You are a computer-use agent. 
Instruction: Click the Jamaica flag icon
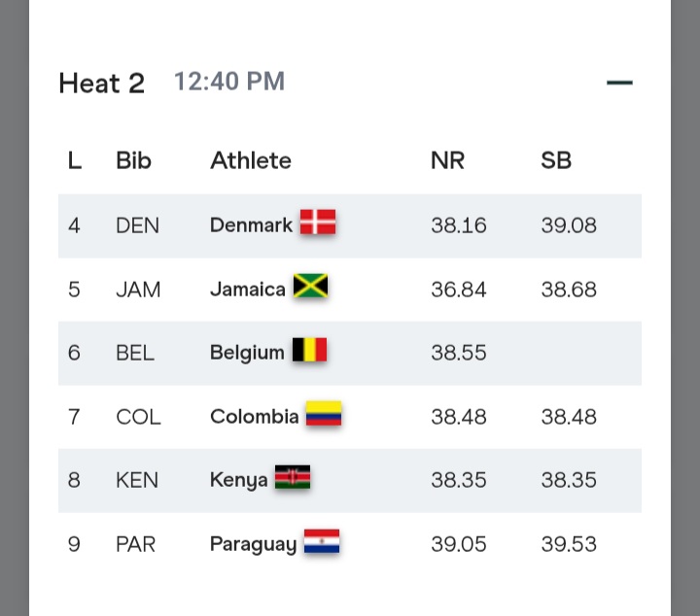[311, 287]
